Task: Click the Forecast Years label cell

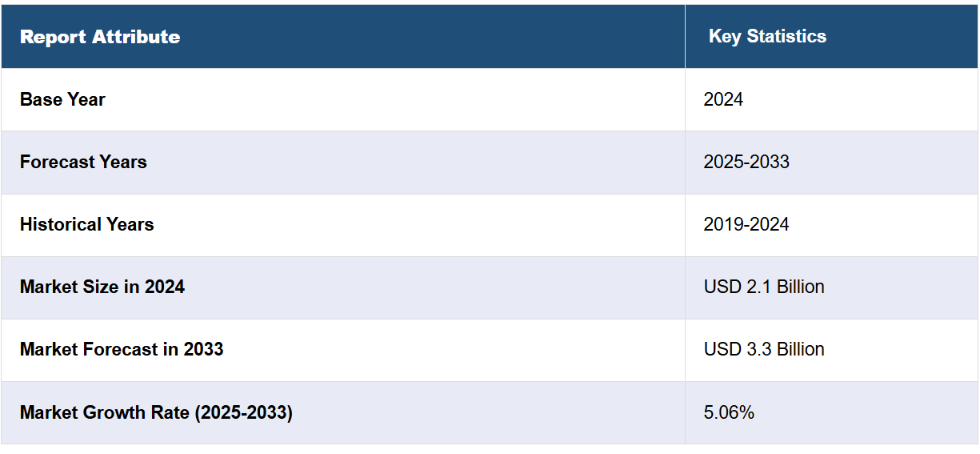Action: click(343, 162)
